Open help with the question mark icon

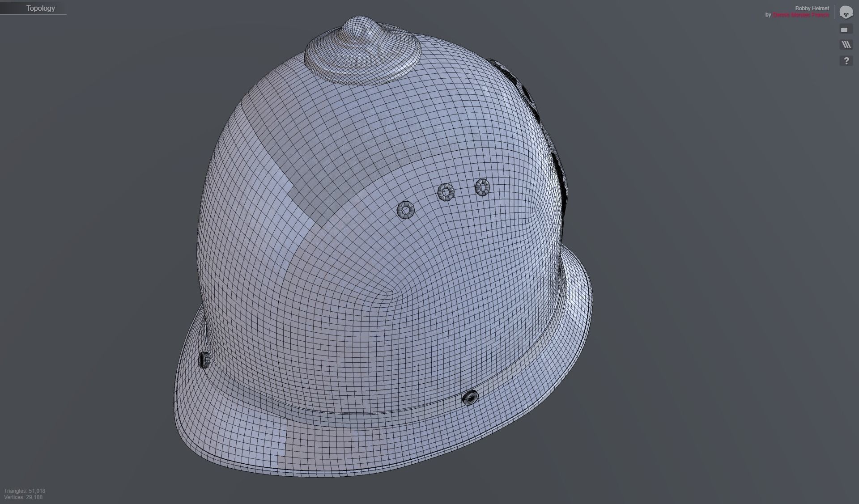(x=846, y=61)
